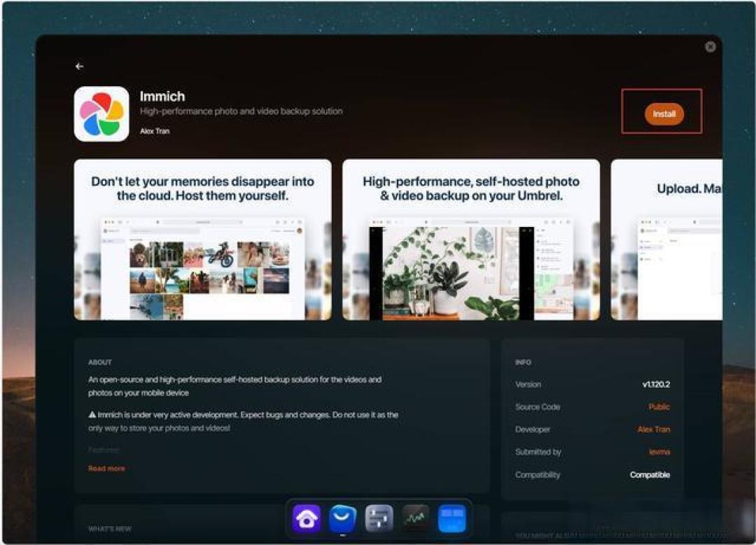The height and width of the screenshot is (545, 756).
Task: Click the WHAT'S NEW heading
Action: [x=110, y=529]
